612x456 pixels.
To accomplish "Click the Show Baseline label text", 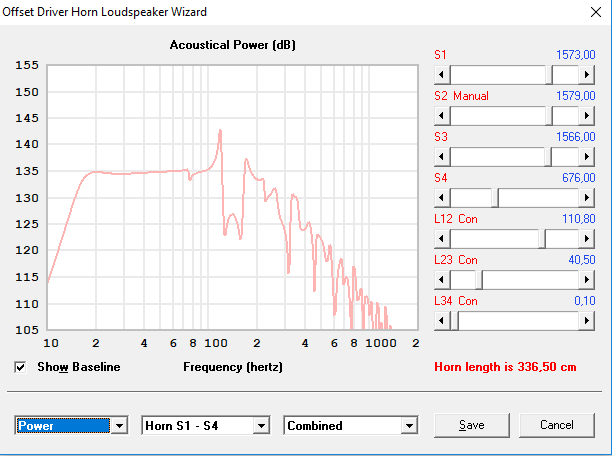I will coord(79,367).
